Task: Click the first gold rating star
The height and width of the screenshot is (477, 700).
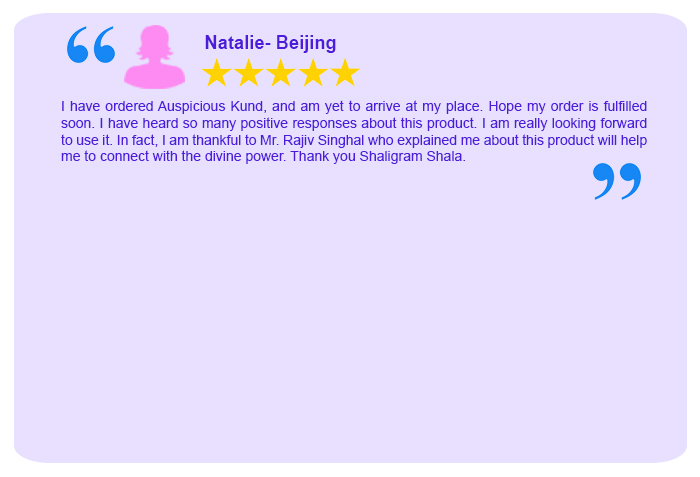Action: [217, 72]
